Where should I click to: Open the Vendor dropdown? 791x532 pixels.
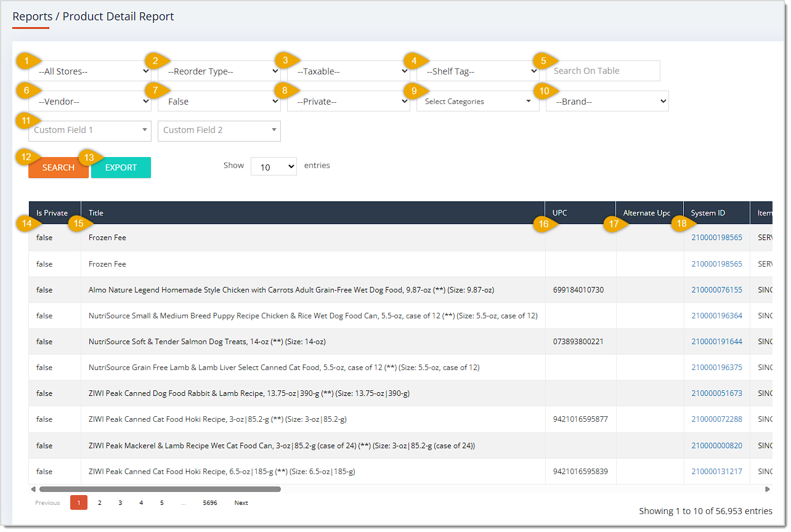(x=90, y=101)
